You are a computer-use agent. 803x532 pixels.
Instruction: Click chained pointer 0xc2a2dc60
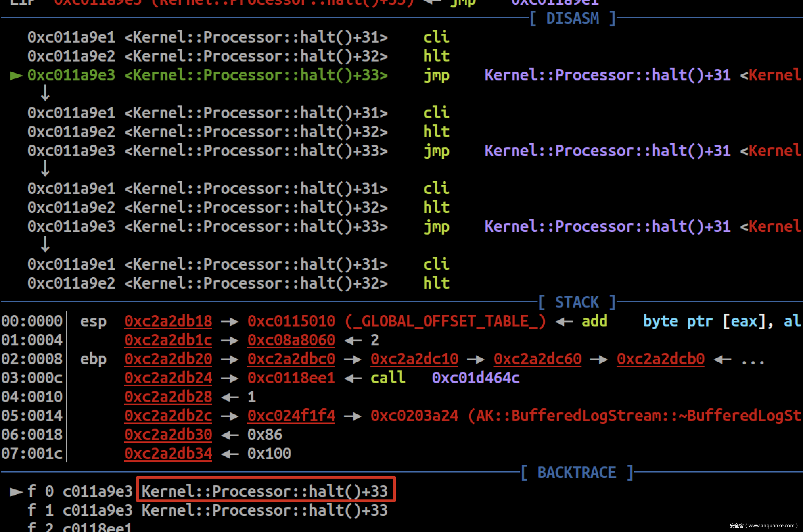click(537, 359)
